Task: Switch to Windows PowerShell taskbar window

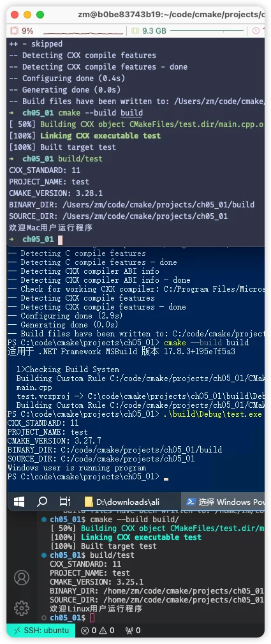Action: [x=224, y=502]
